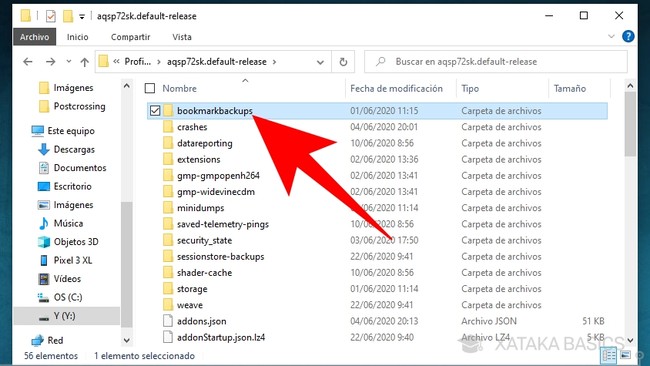Open the quick access toolbar customize arrow
The height and width of the screenshot is (366, 650).
(82, 17)
